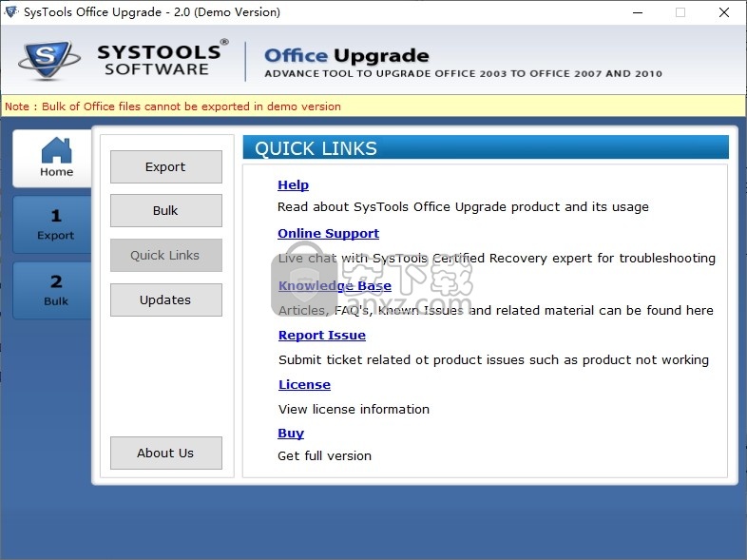Open the Online Support link
This screenshot has width=747, height=560.
328,234
